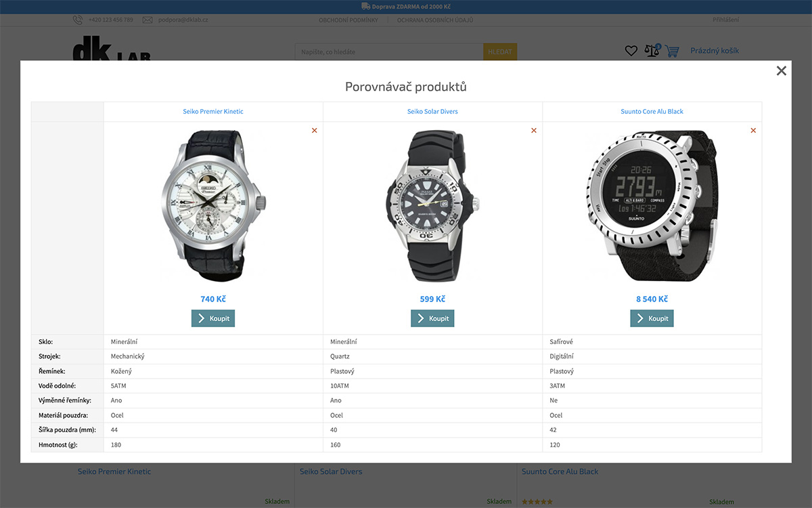Open the wishlist heart icon
The image size is (812, 508).
[x=631, y=51]
